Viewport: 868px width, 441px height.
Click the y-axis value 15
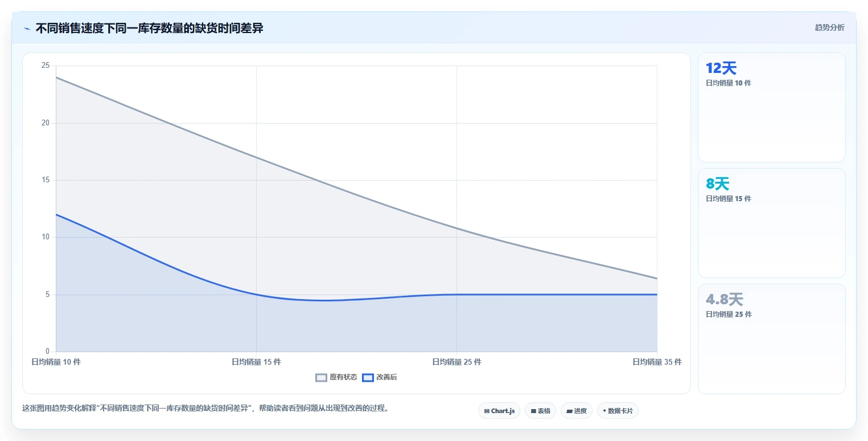46,180
